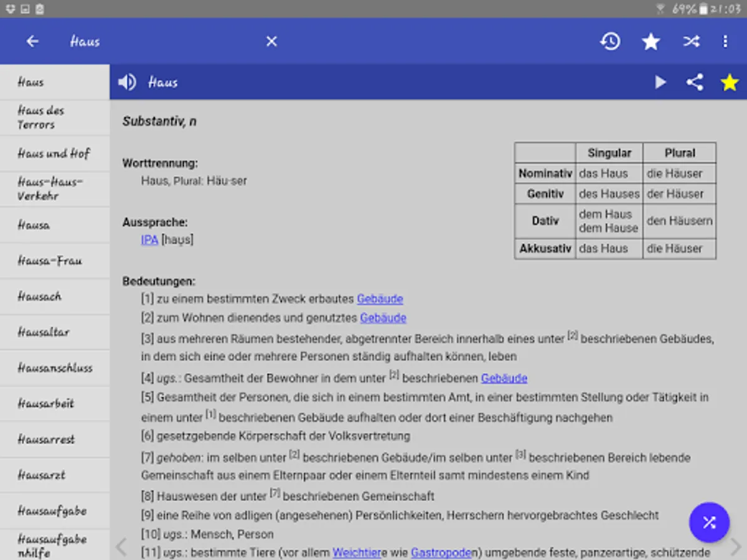Play pronunciation with the speaker icon
The height and width of the screenshot is (560, 747).
pyautogui.click(x=127, y=82)
